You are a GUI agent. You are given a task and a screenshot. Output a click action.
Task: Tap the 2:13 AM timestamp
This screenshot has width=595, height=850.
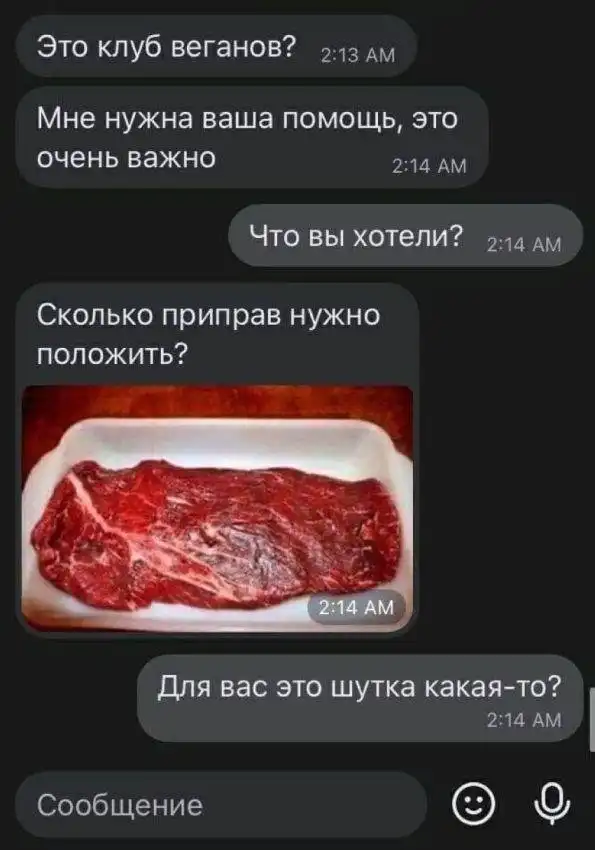[358, 55]
